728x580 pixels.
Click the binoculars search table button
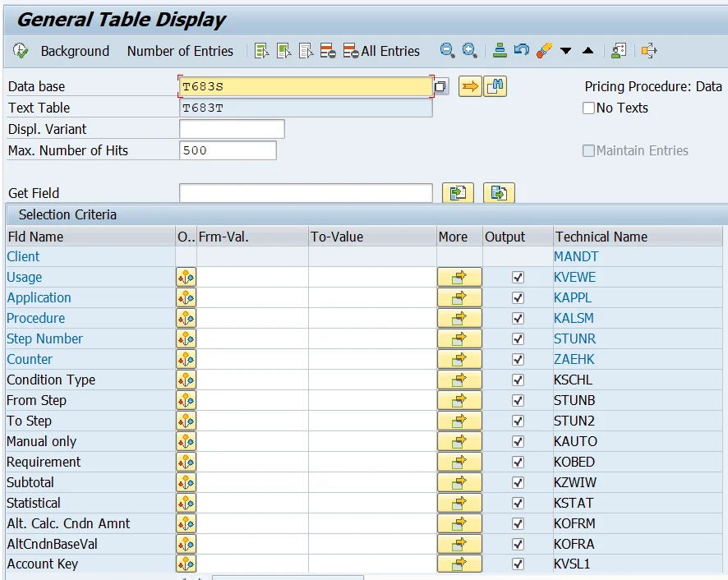495,86
